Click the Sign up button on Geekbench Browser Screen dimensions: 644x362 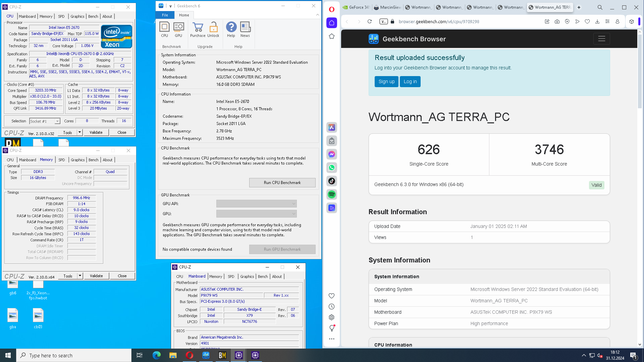pyautogui.click(x=386, y=81)
